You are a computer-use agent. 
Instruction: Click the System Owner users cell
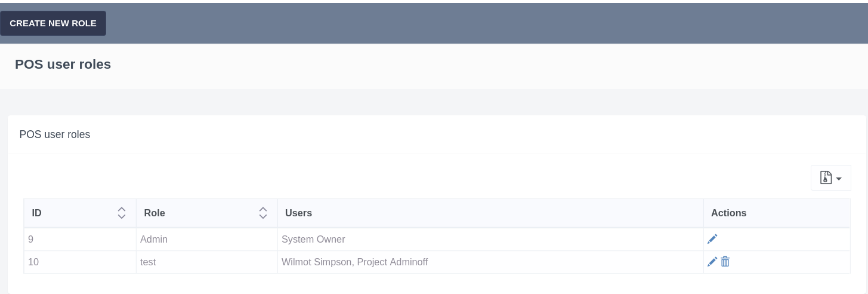(313, 239)
